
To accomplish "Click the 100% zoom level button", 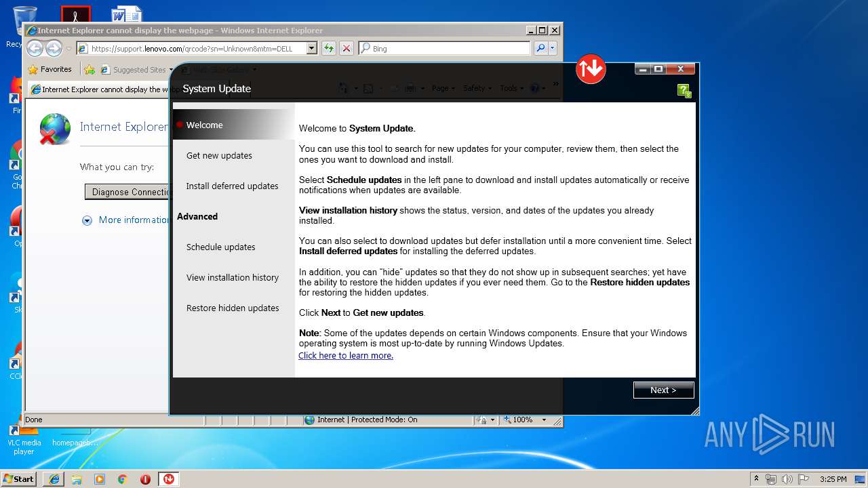I will click(518, 420).
